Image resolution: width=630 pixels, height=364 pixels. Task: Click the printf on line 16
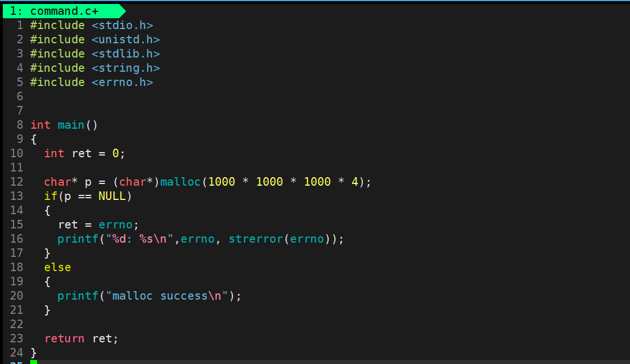point(78,239)
